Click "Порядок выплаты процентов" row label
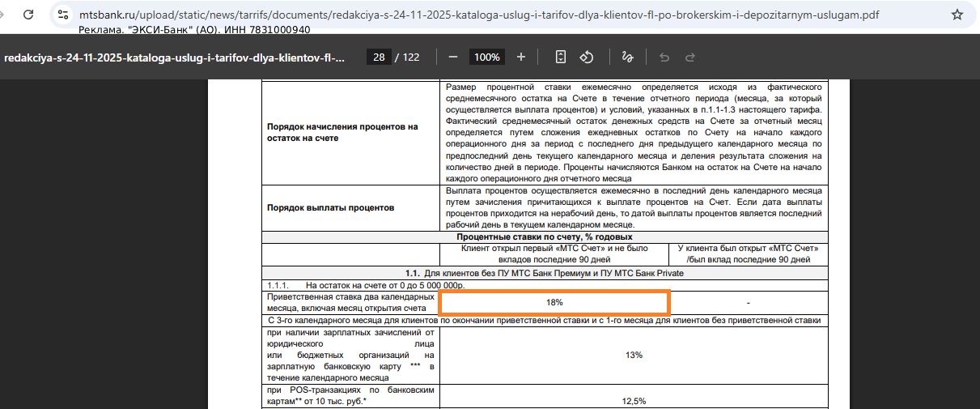 click(331, 207)
